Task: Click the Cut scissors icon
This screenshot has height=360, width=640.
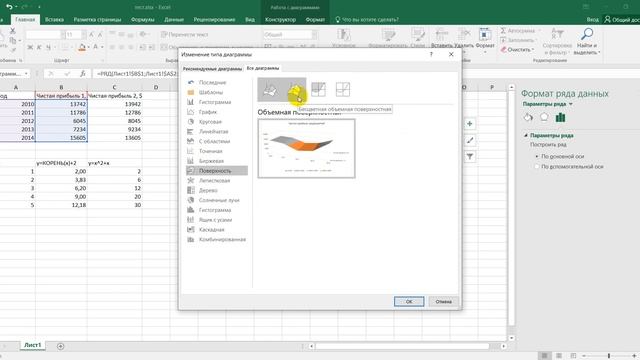Action: 13,31
